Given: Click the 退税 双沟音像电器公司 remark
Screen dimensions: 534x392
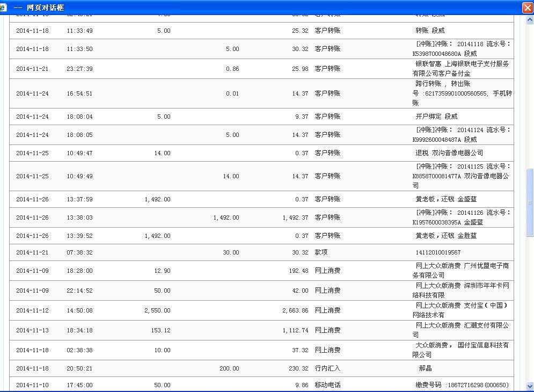Looking at the screenshot, I should click(x=449, y=153).
